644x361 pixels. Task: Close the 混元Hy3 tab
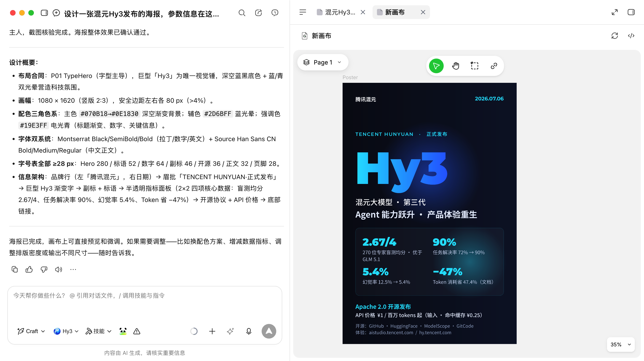point(363,12)
